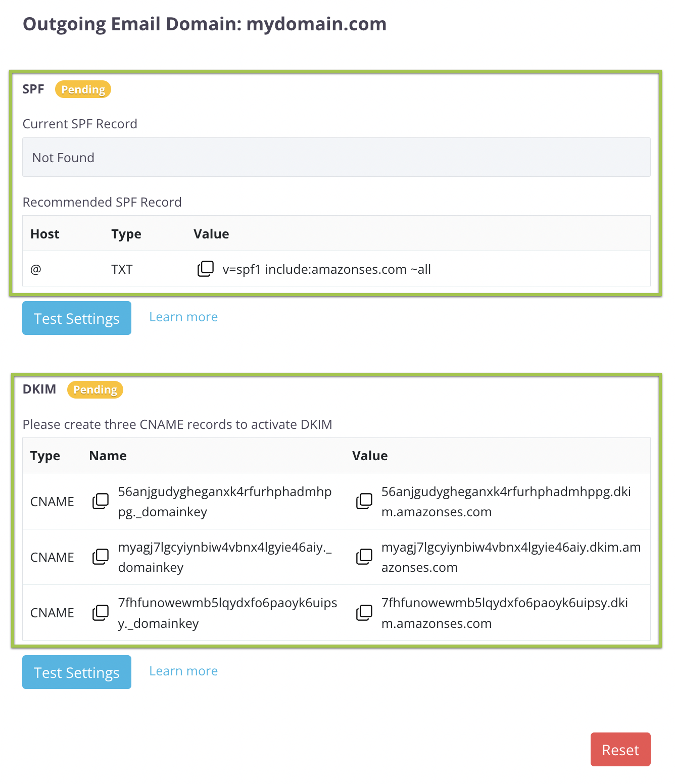Click the Outgoing Email Domain heading
The width and height of the screenshot is (675, 784).
tap(205, 24)
